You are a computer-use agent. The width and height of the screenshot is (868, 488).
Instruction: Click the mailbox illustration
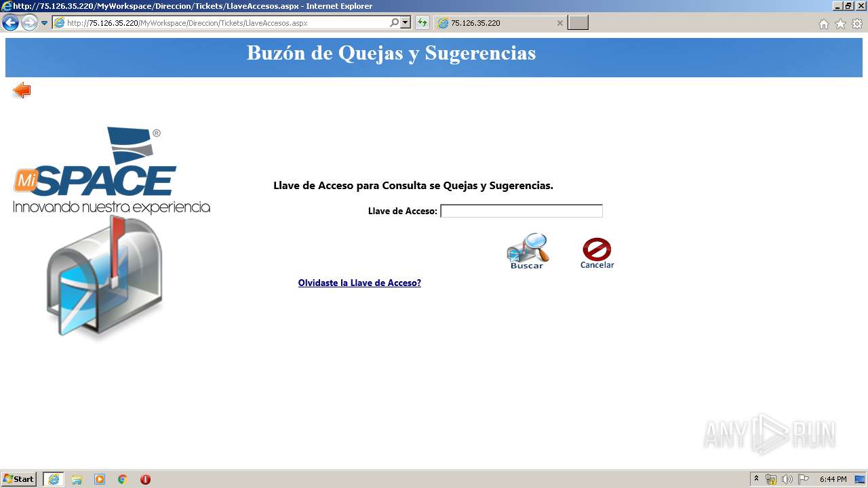coord(104,277)
